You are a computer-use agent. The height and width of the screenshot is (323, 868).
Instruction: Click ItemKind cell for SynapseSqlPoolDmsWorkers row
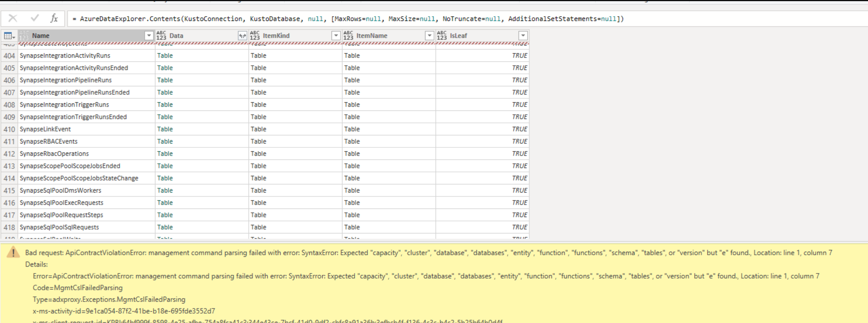295,190
